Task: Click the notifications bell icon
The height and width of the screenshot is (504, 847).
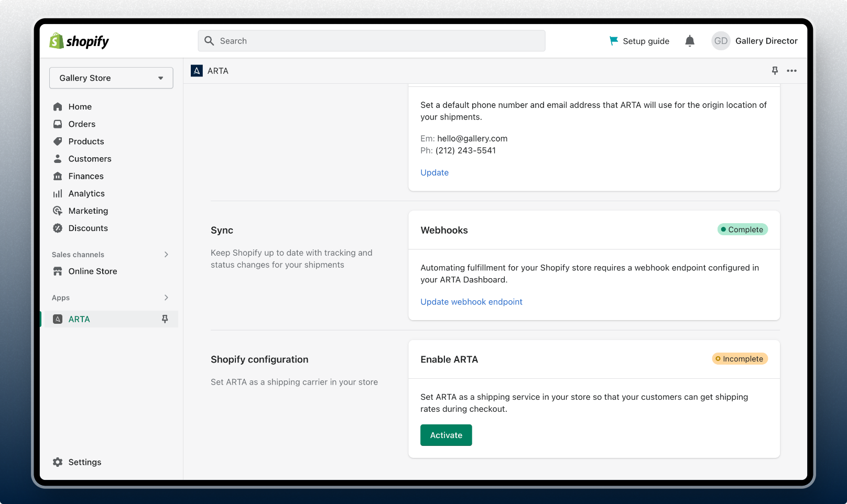Action: click(690, 41)
